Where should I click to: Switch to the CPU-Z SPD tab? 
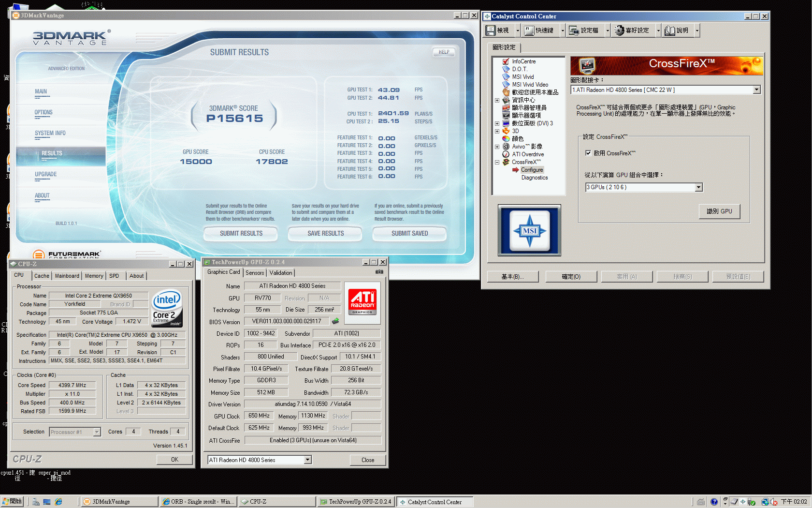(x=114, y=276)
